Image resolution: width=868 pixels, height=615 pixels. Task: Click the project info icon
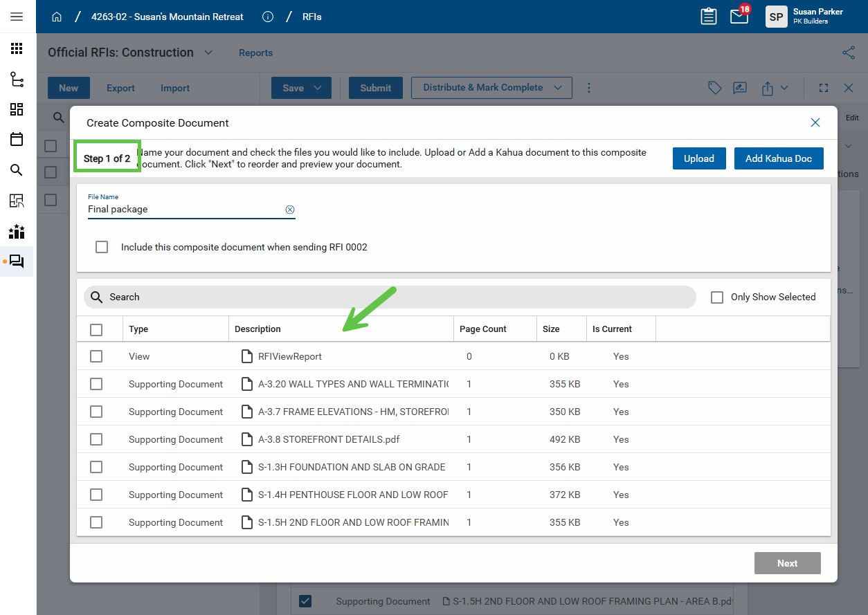pyautogui.click(x=268, y=17)
